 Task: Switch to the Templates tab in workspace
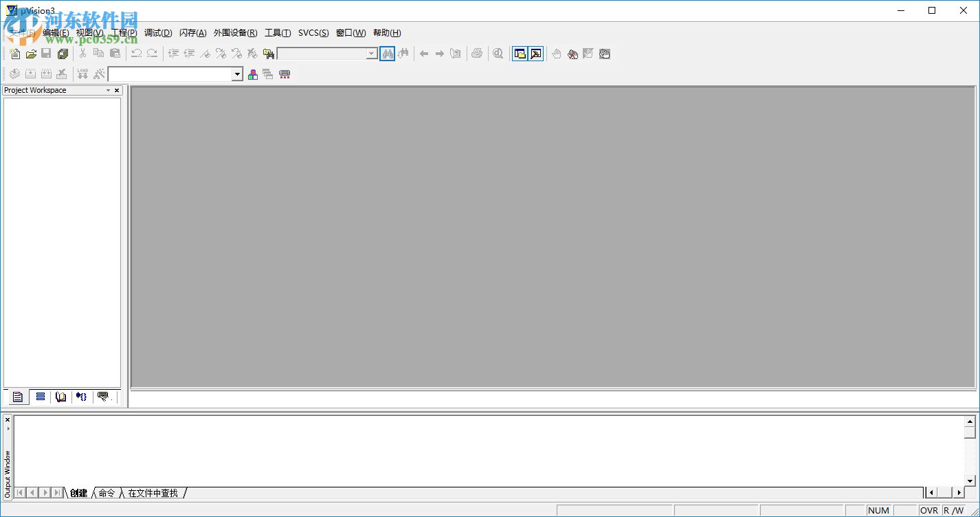(104, 397)
